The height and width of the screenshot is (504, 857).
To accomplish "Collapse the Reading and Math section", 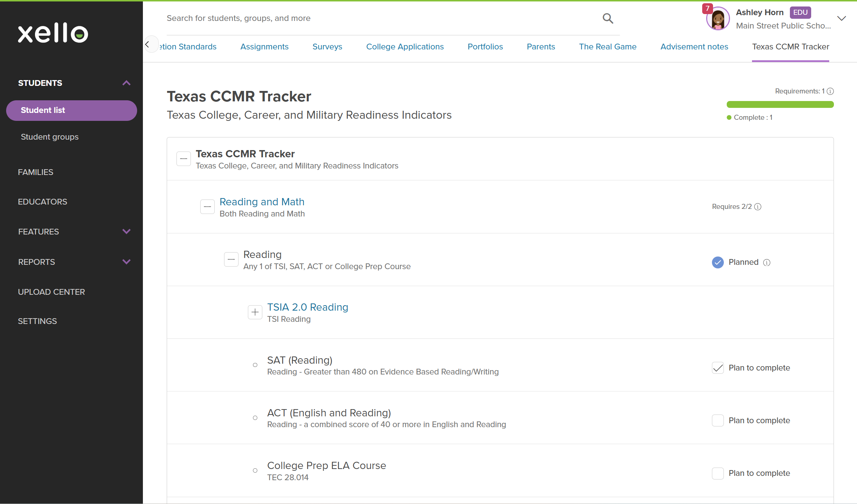I will [x=207, y=207].
